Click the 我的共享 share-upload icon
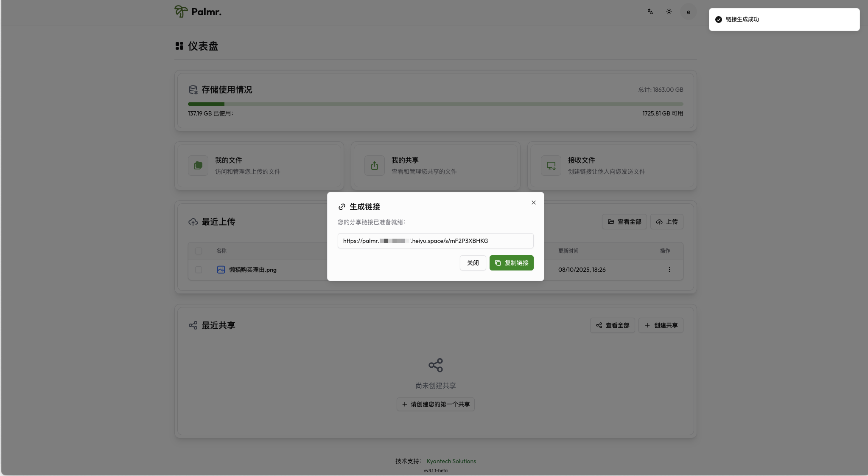 (375, 166)
